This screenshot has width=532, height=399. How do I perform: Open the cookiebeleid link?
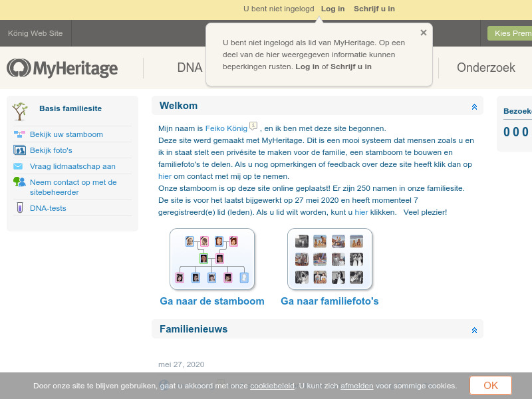click(x=272, y=386)
